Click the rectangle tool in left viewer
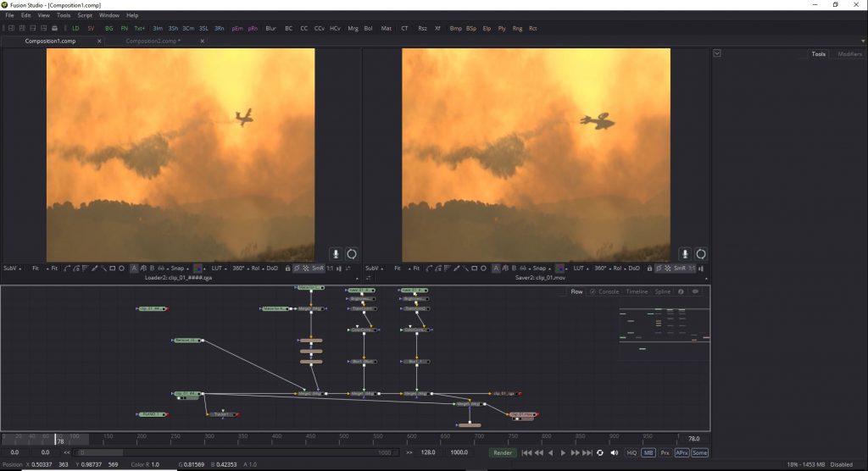Viewport: 868px width, 471px height. pos(113,269)
